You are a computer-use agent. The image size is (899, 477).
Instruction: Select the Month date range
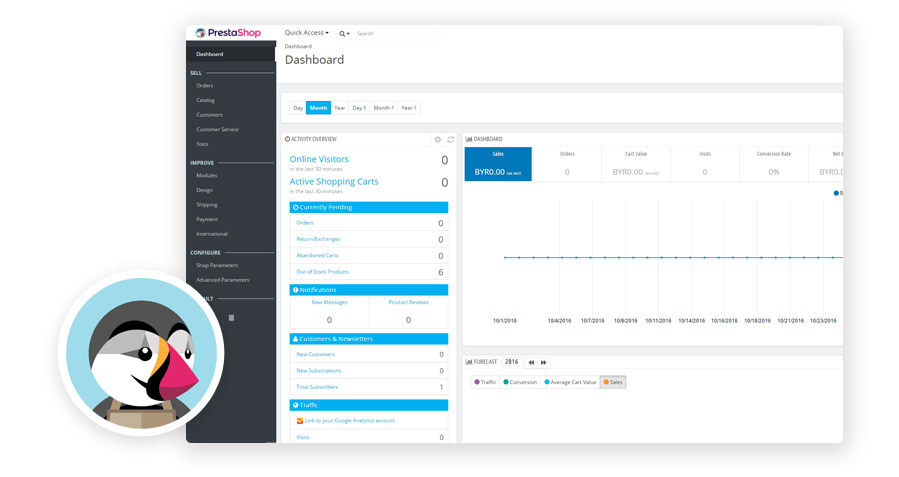click(x=318, y=108)
